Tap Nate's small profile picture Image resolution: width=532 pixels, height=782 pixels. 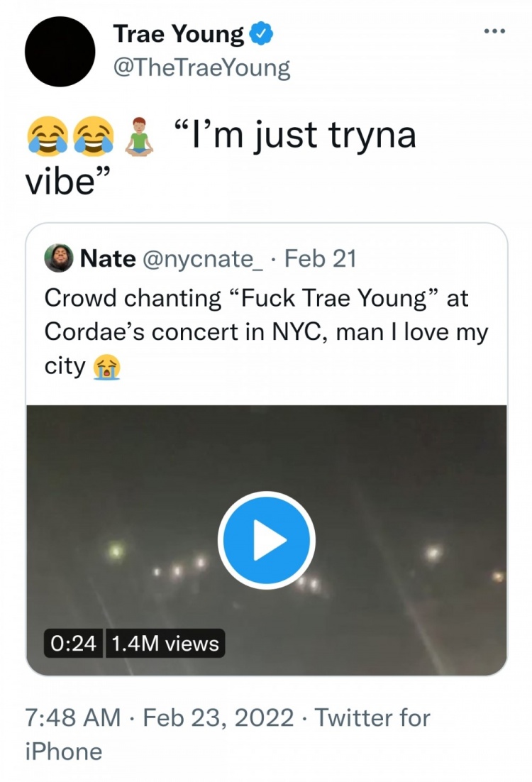58,258
